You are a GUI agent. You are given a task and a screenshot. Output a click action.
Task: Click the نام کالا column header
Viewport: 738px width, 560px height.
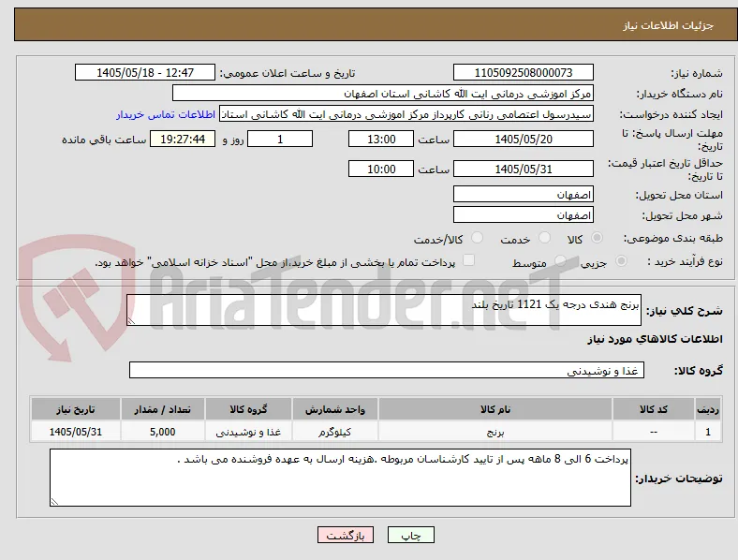(495, 409)
